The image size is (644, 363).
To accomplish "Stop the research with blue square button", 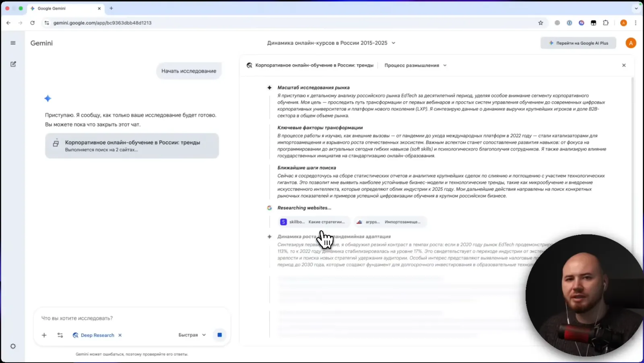I will [x=219, y=334].
